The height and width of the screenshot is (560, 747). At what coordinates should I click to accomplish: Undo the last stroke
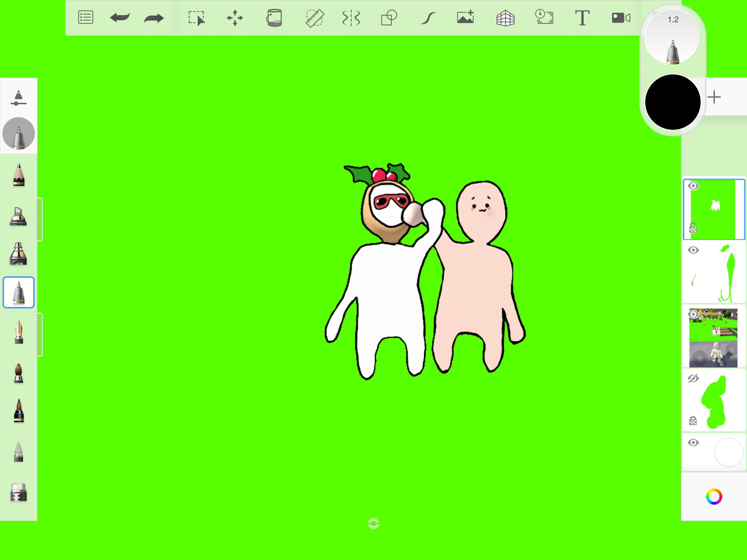pos(120,17)
